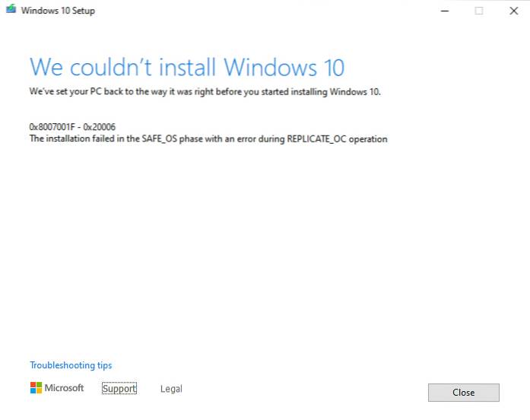This screenshot has width=530, height=420.
Task: Click the Microsoft wordmark text
Action: point(64,388)
